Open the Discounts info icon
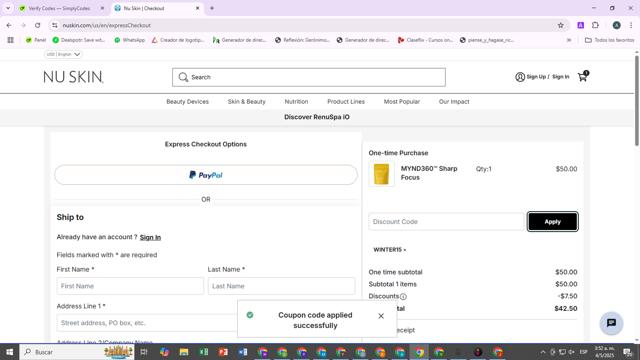 403,297
